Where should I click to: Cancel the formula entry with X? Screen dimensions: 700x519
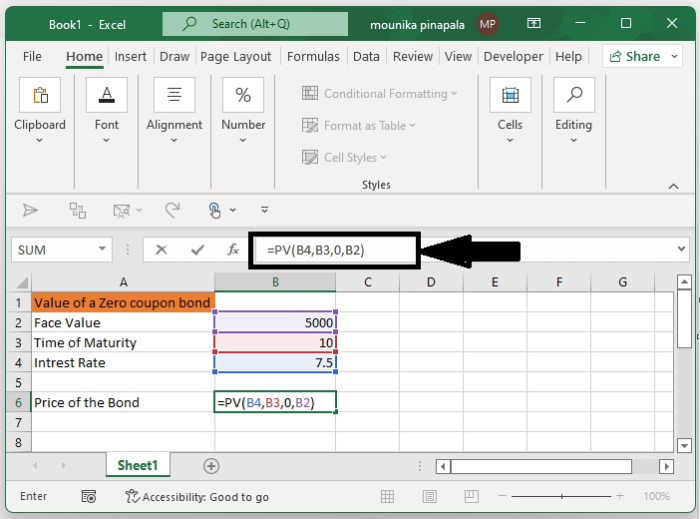point(161,250)
